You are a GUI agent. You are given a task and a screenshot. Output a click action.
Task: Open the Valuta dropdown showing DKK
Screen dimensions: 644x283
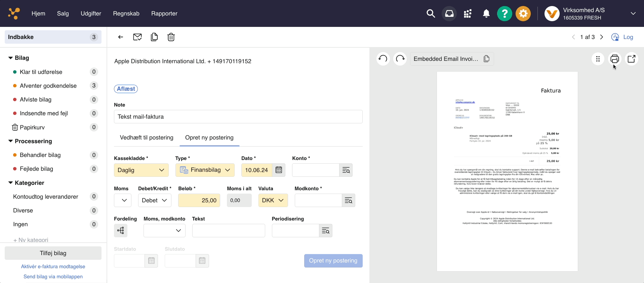tap(273, 200)
